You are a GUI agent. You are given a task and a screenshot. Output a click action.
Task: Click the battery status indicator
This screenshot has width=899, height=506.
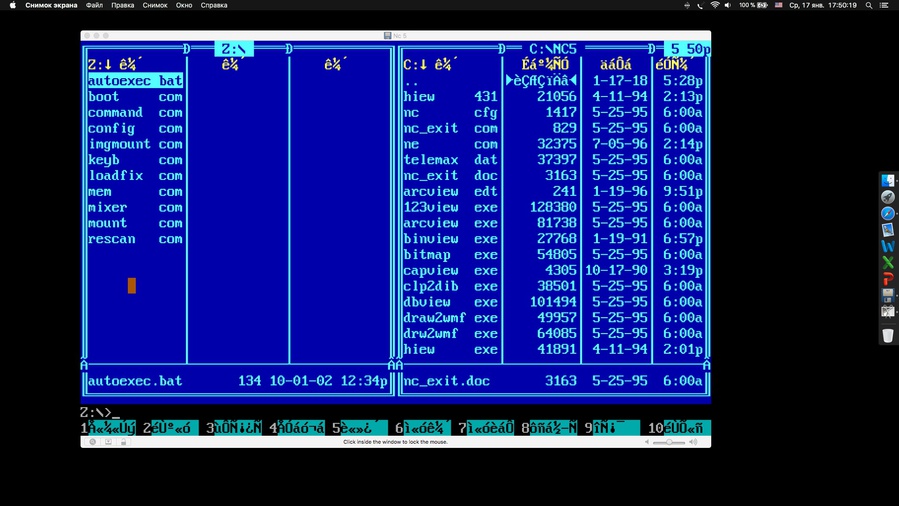click(x=753, y=5)
